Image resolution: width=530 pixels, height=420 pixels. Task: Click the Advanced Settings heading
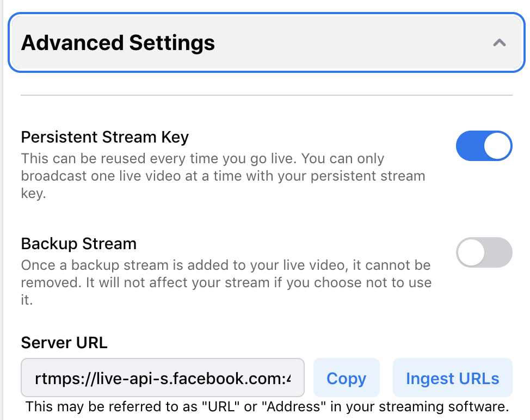118,42
